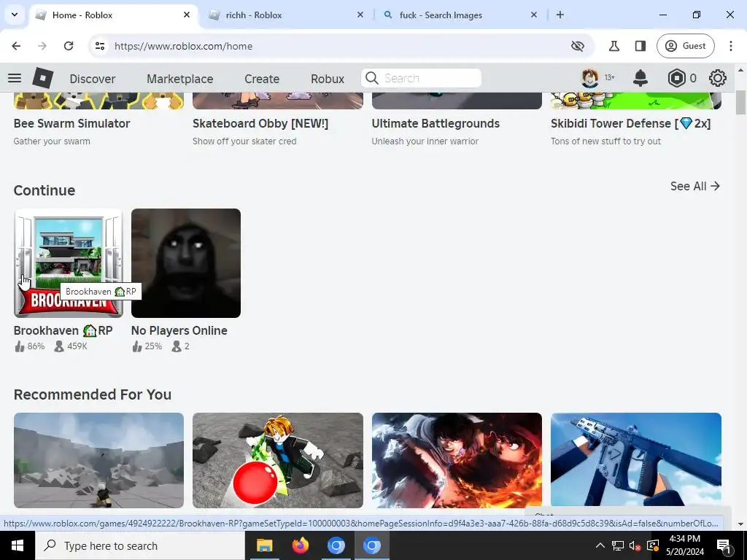Open the Create page
This screenshot has height=560, width=747.
tap(262, 79)
